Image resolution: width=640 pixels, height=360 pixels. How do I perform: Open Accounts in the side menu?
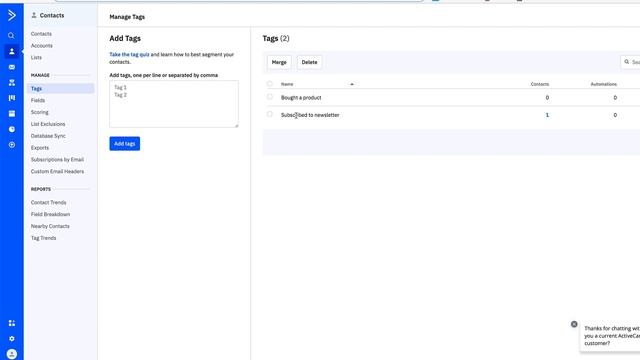pyautogui.click(x=42, y=46)
